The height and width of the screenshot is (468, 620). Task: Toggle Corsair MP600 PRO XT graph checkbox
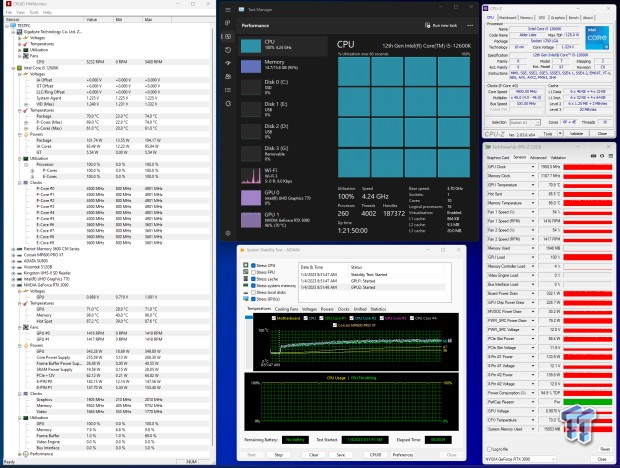coord(335,325)
